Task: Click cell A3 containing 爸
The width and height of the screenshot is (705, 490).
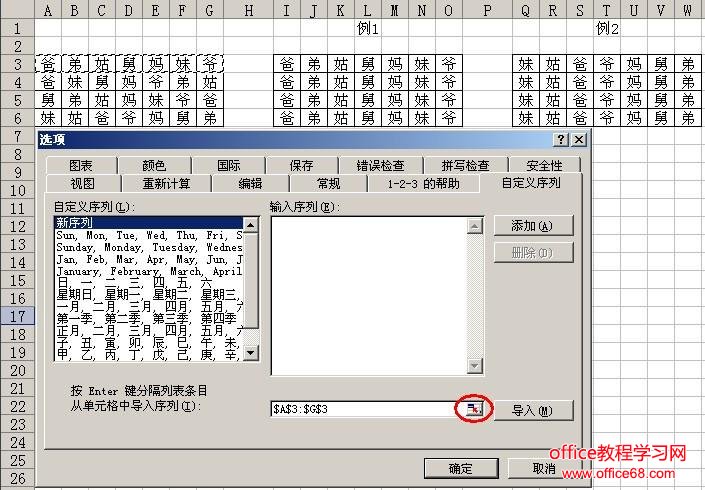Action: tap(48, 64)
